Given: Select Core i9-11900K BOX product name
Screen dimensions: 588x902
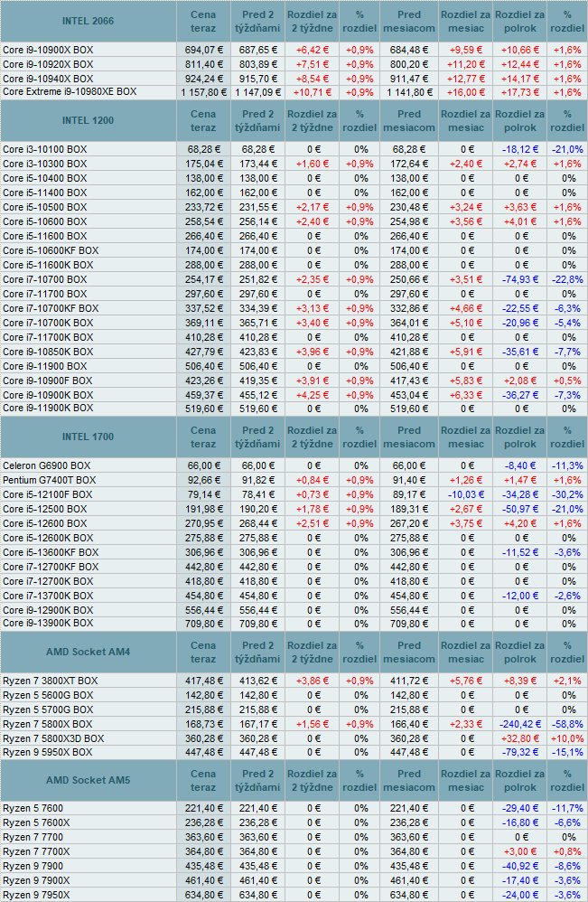Looking at the screenshot, I should tap(48, 409).
